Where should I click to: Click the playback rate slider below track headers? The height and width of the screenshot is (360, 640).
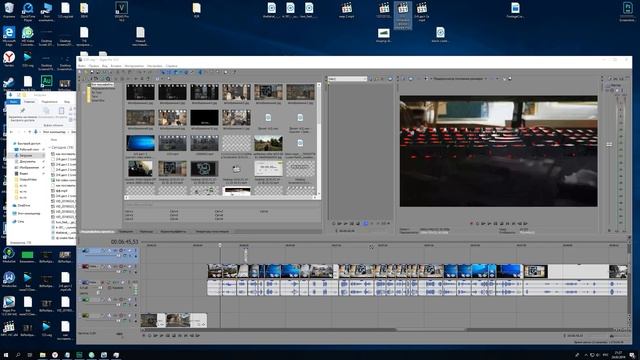click(119, 334)
